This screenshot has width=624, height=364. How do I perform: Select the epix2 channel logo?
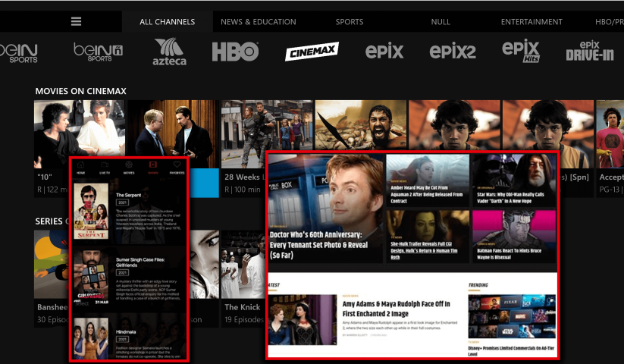point(453,52)
